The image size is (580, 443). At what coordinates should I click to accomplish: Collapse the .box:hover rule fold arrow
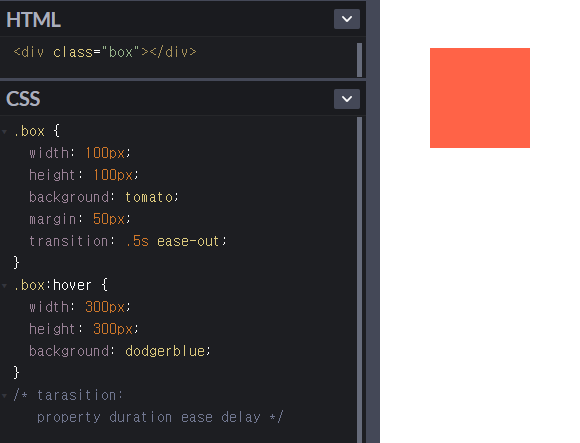click(4, 285)
